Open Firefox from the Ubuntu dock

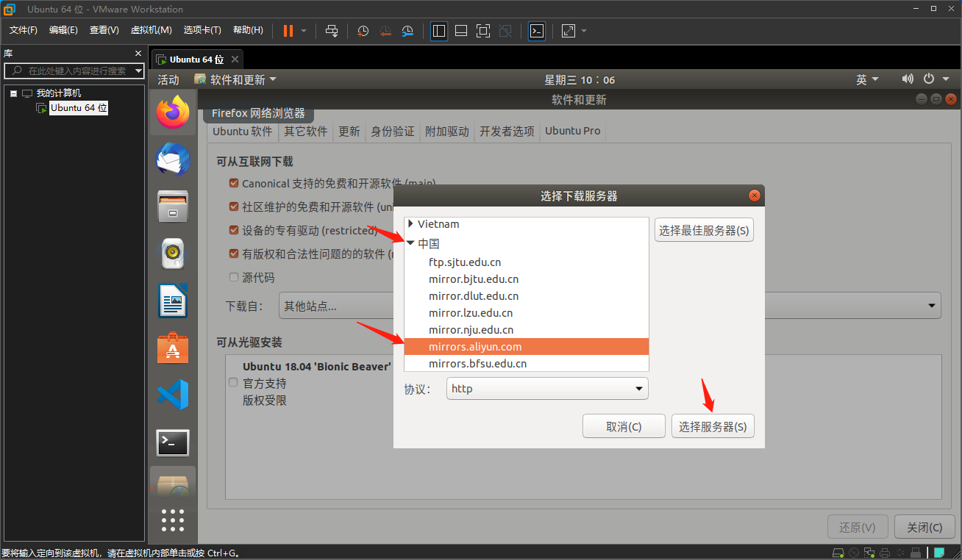[173, 112]
